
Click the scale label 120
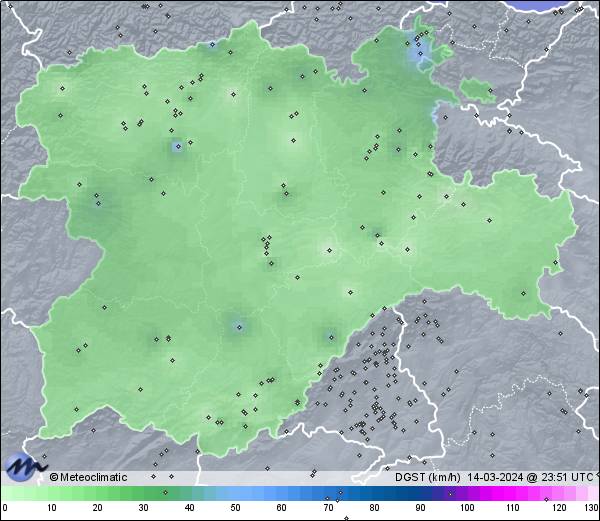[559, 508]
